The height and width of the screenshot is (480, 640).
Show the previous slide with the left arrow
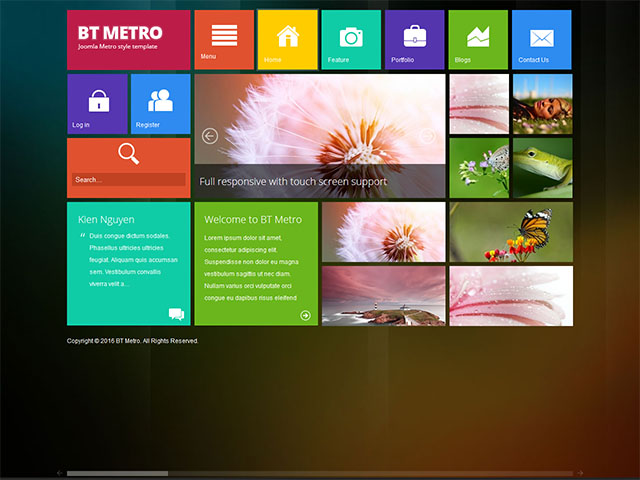click(x=210, y=136)
